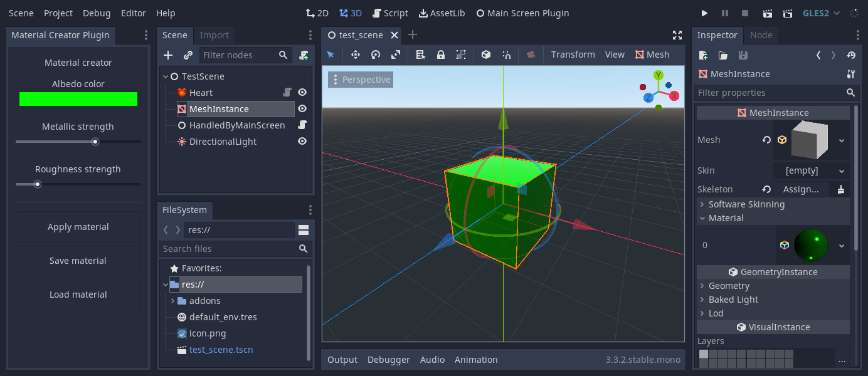
Task: Click the Apply material button
Action: 78,227
